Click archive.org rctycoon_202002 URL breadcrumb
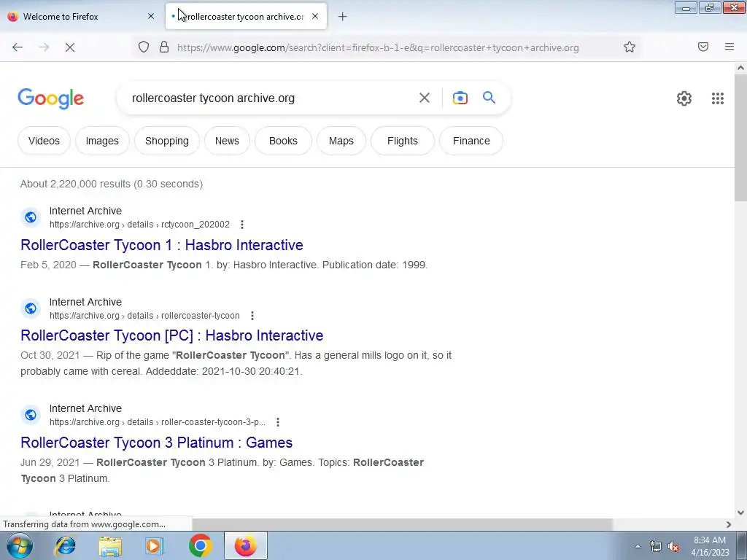Screen dimensions: 747x560 tap(139, 225)
